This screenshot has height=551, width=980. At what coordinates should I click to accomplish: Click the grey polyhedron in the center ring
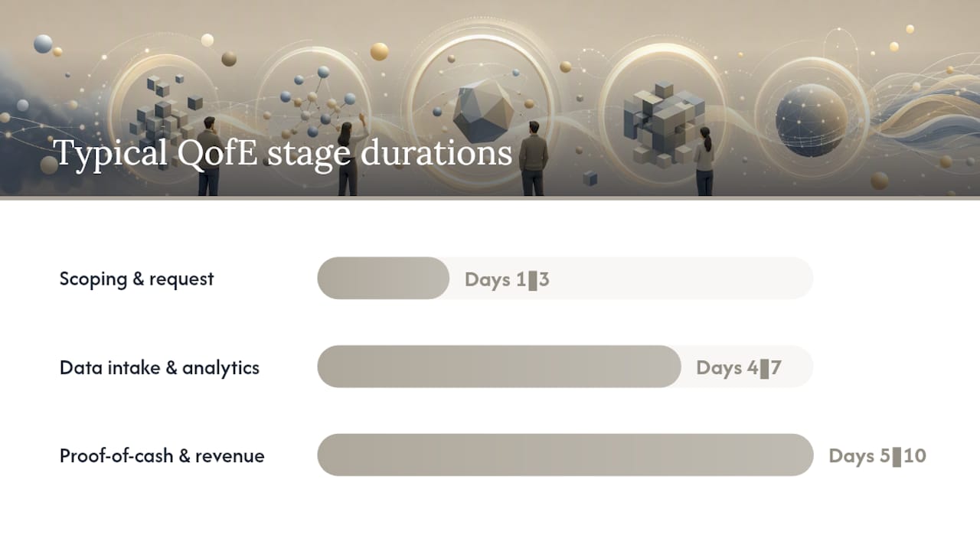[483, 112]
